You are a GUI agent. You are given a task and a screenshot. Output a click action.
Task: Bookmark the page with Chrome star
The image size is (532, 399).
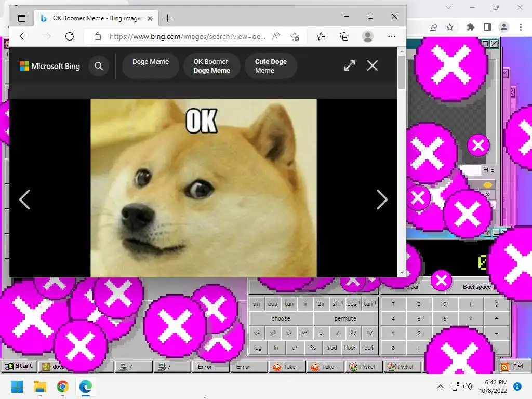[x=450, y=27]
